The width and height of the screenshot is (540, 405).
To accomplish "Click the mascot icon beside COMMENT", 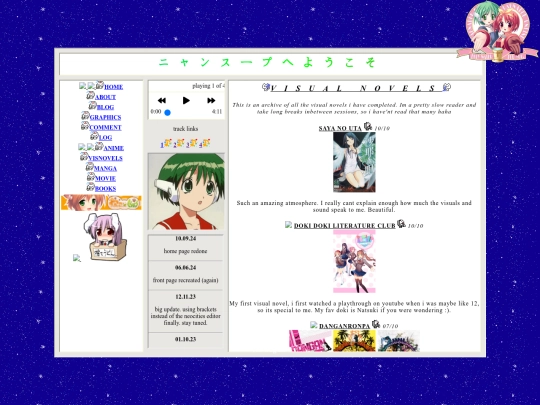I will pyautogui.click(x=85, y=126).
